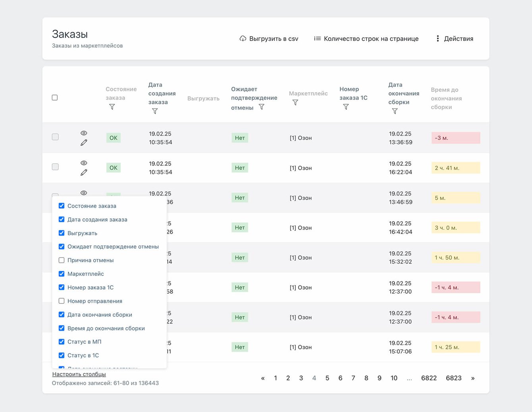Jump to last page 6823
Viewport: 532px width, 412px height.
(x=453, y=378)
